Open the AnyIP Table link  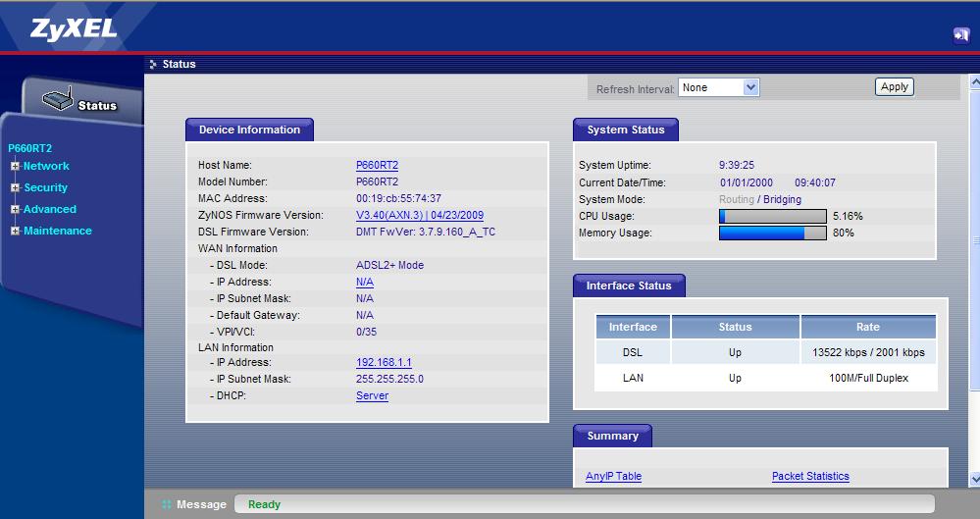(614, 476)
